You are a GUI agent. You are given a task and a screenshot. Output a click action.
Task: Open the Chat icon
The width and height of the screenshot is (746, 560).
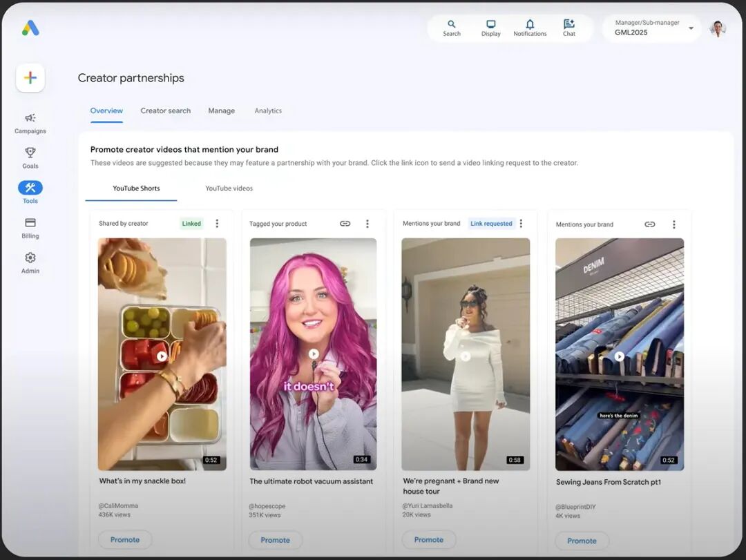coord(569,28)
